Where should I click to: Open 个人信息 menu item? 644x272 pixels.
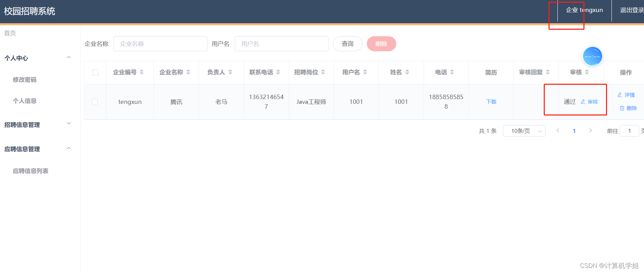tap(25, 101)
